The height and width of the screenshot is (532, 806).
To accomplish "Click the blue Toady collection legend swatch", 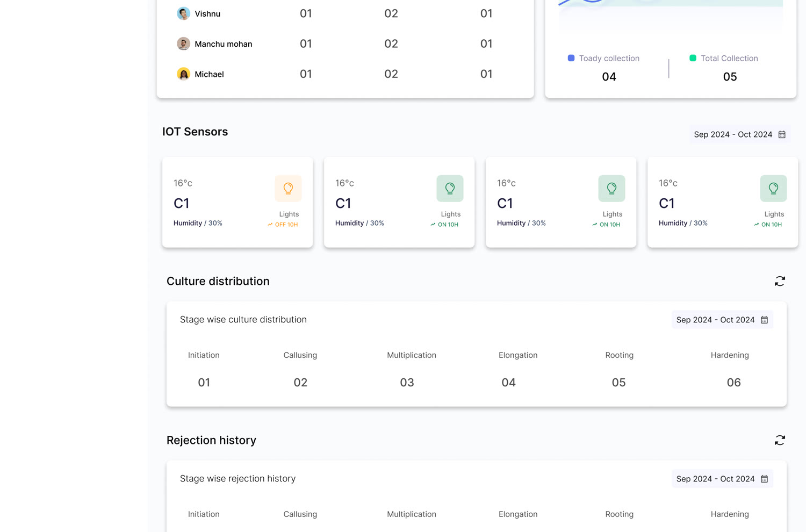I will coord(571,58).
